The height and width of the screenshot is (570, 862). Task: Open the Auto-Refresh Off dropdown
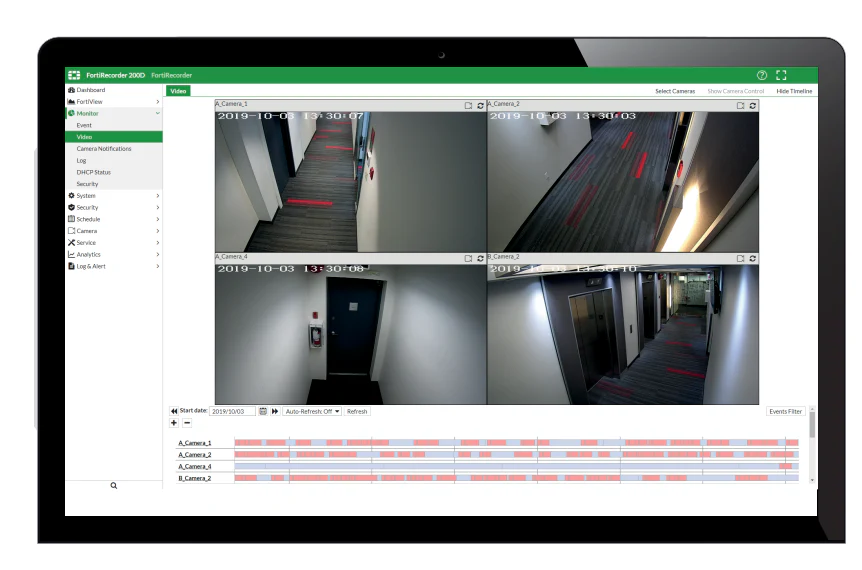(x=312, y=411)
